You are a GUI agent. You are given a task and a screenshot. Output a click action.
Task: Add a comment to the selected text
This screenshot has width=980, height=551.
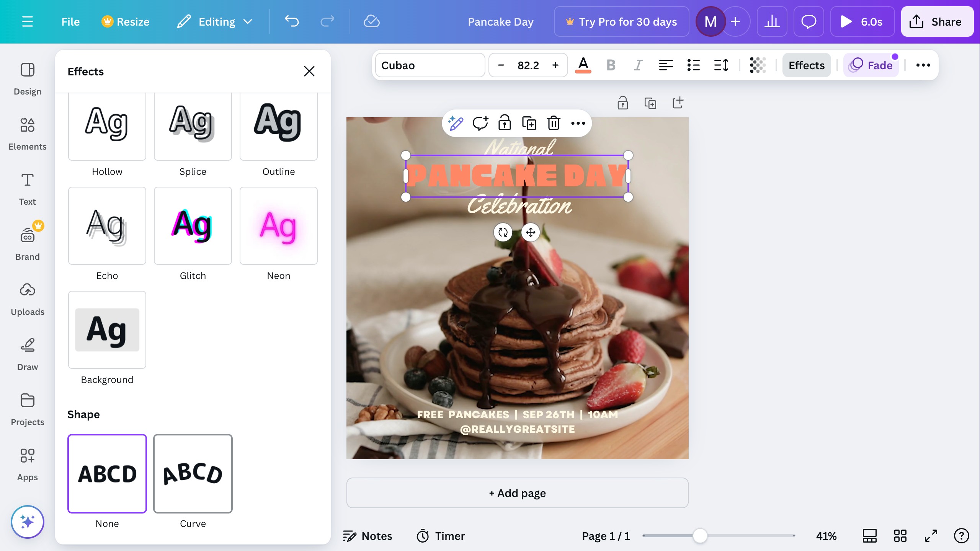point(480,123)
